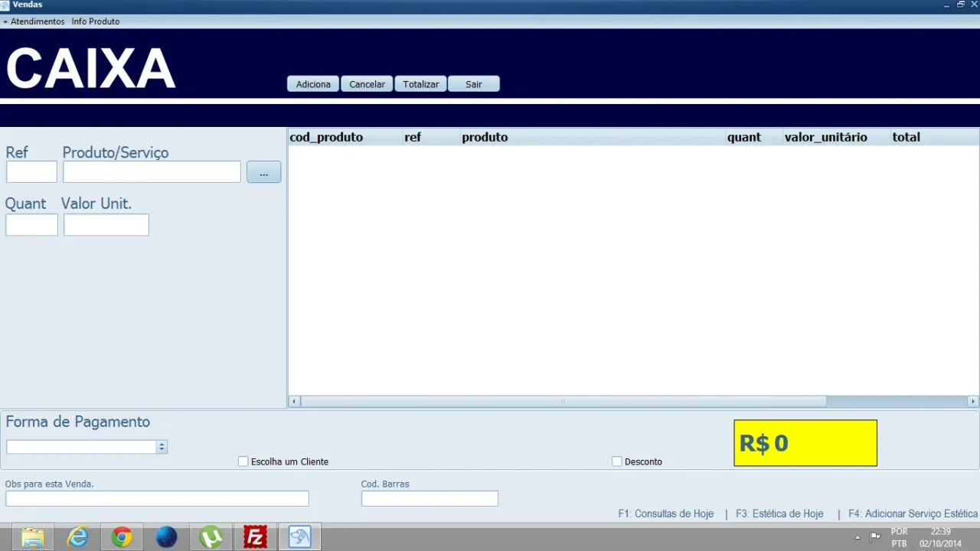980x551 pixels.
Task: Click the Totalizar button
Action: [421, 84]
